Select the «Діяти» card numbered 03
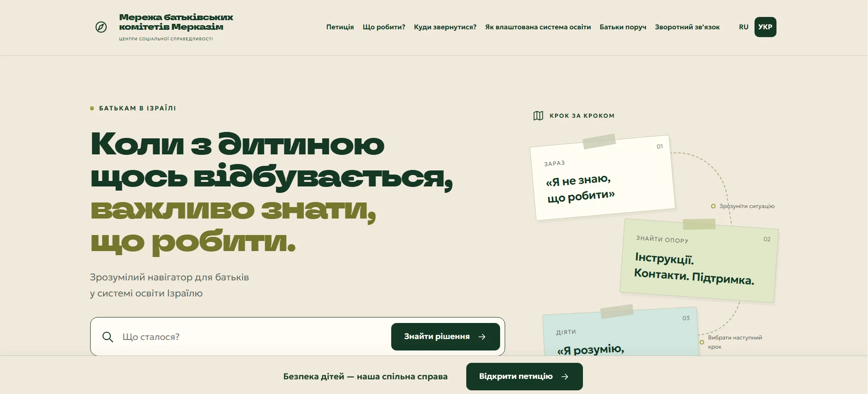868x394 pixels. (x=620, y=332)
